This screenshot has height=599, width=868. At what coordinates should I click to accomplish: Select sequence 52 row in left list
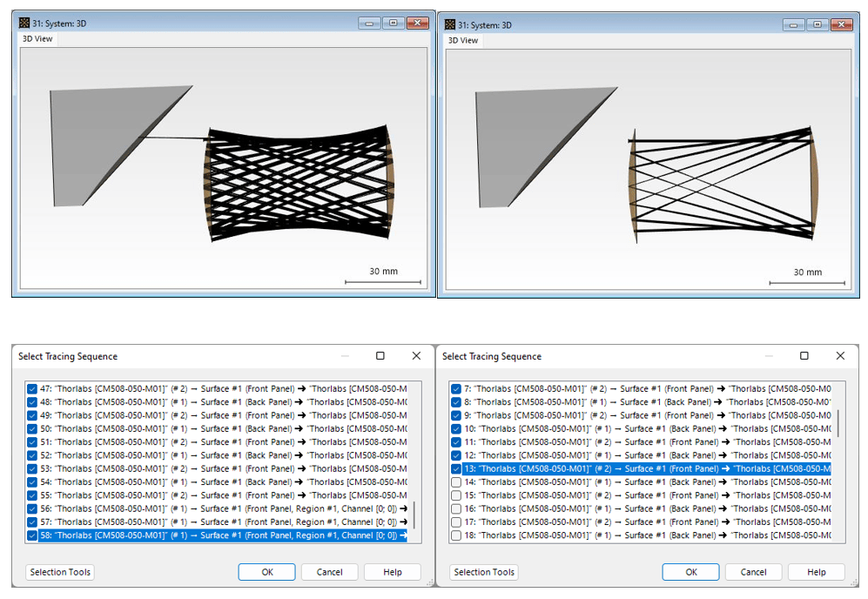coord(223,455)
